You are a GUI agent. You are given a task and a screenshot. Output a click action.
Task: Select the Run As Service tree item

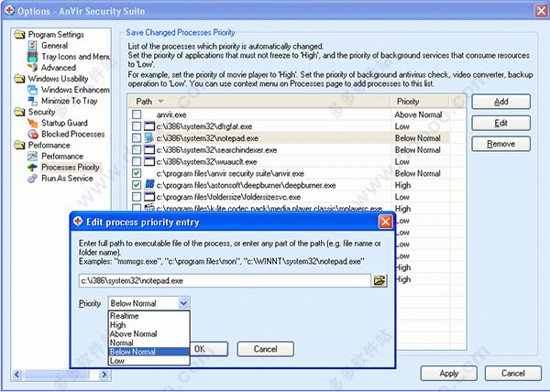coord(67,179)
